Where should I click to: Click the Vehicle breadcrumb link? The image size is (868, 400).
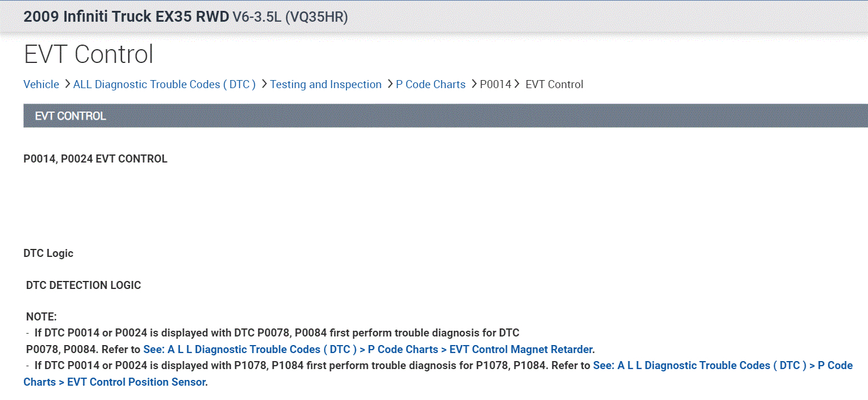click(41, 85)
